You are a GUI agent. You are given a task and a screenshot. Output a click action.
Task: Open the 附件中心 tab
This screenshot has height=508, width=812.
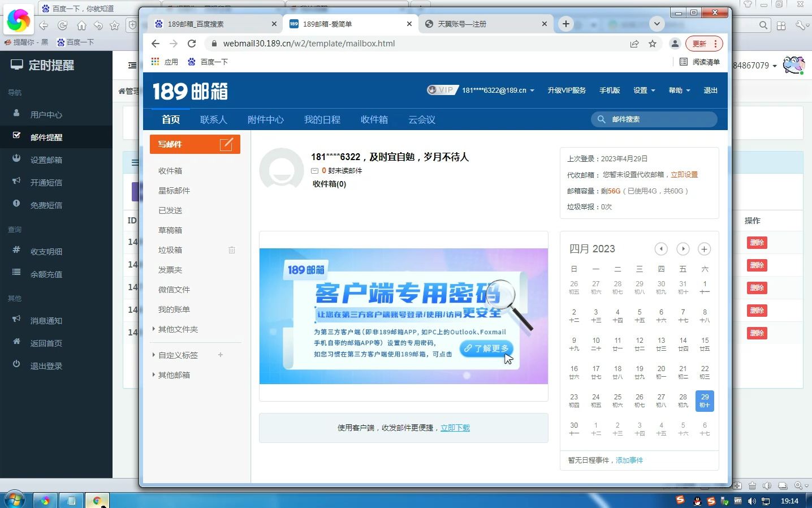click(266, 119)
